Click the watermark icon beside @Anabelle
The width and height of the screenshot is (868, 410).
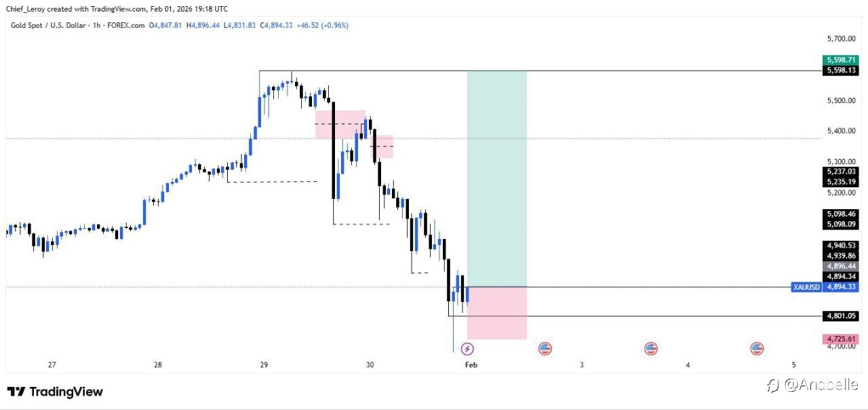point(772,386)
